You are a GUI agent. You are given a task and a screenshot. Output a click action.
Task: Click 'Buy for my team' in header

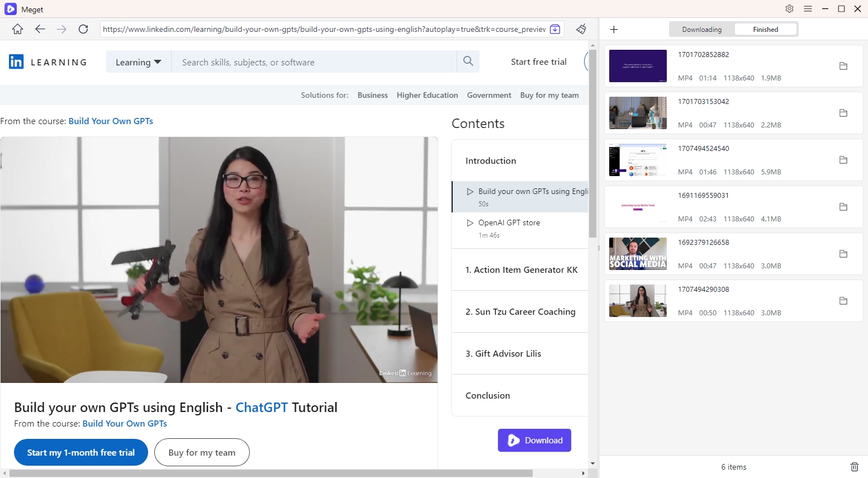pyautogui.click(x=549, y=95)
